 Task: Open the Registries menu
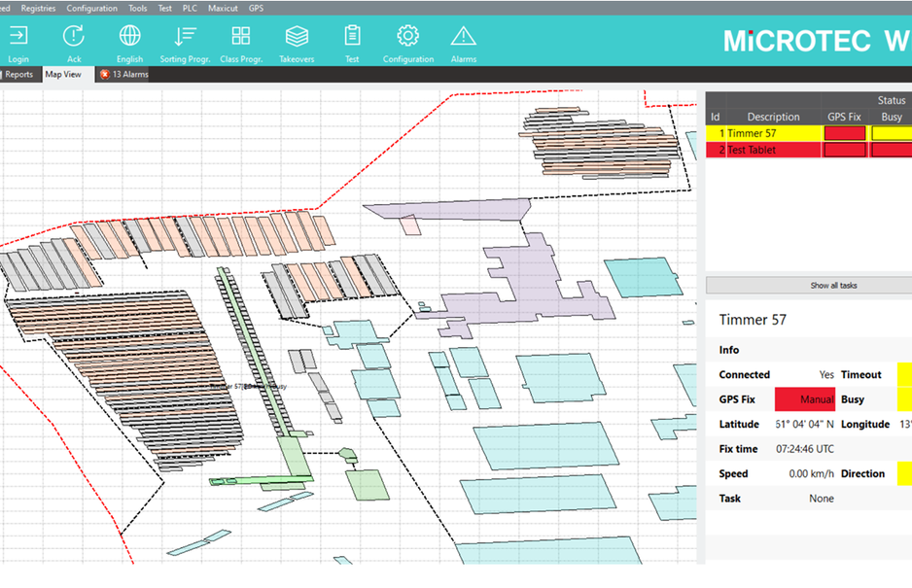[x=38, y=8]
